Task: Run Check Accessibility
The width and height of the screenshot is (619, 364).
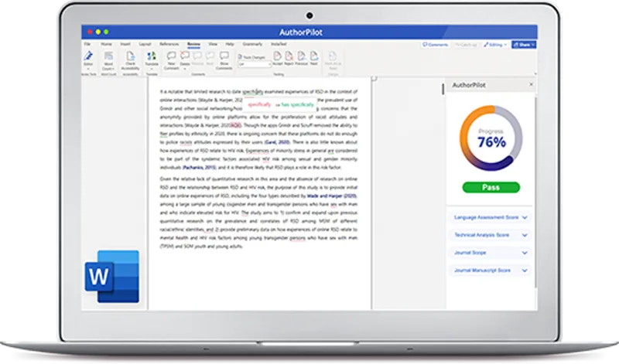Action: [130, 60]
